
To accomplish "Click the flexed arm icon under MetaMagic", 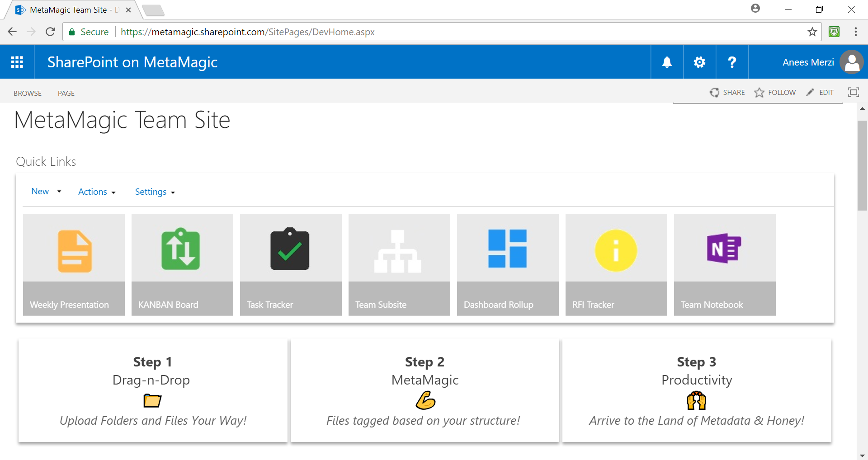I will point(425,400).
